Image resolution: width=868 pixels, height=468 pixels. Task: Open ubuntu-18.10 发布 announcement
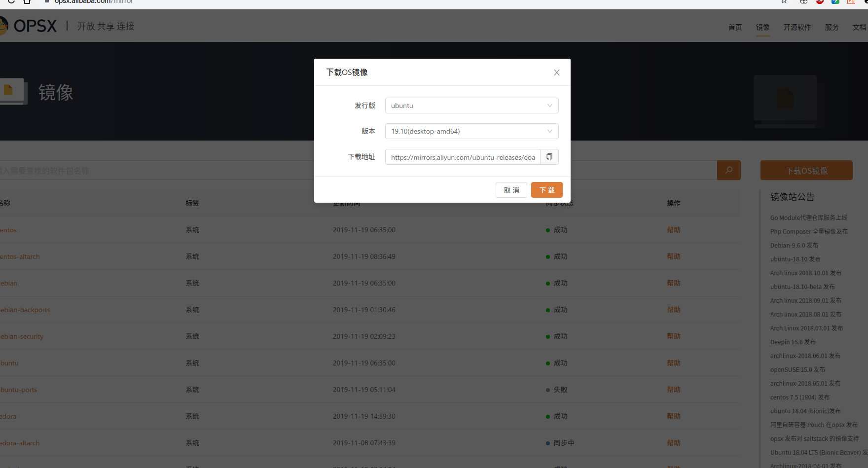pyautogui.click(x=796, y=259)
